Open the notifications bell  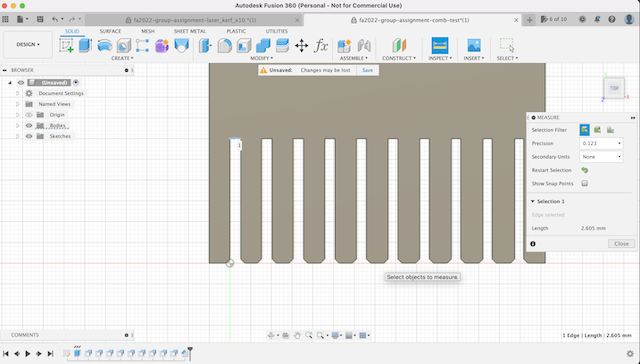pyautogui.click(x=597, y=19)
